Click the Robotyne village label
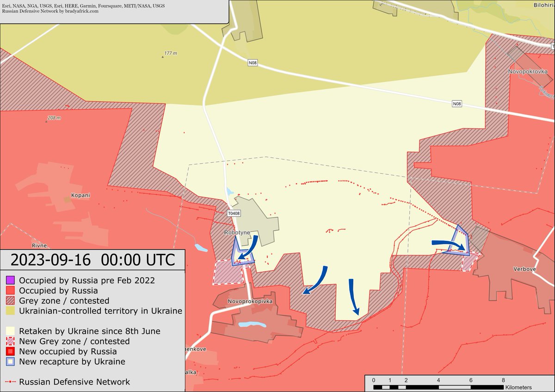The image size is (555, 392). pyautogui.click(x=236, y=233)
